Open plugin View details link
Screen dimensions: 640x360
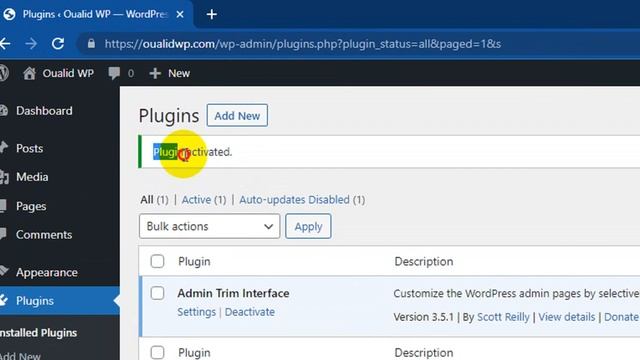point(567,317)
